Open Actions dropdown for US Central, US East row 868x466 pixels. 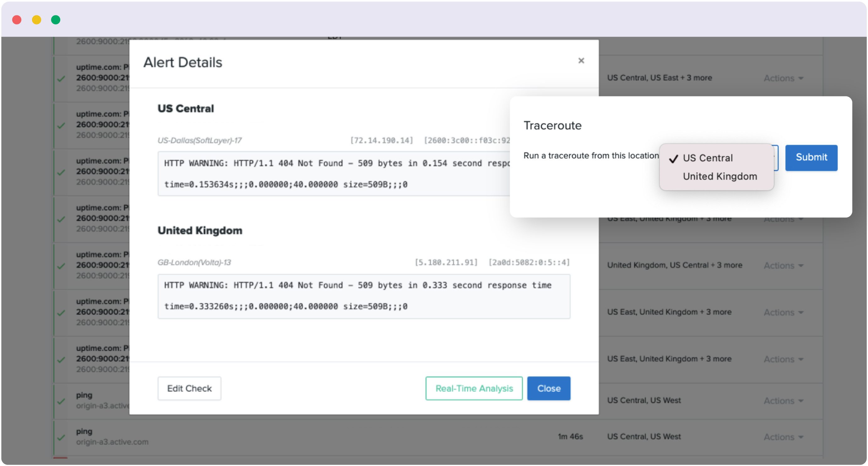(x=783, y=78)
